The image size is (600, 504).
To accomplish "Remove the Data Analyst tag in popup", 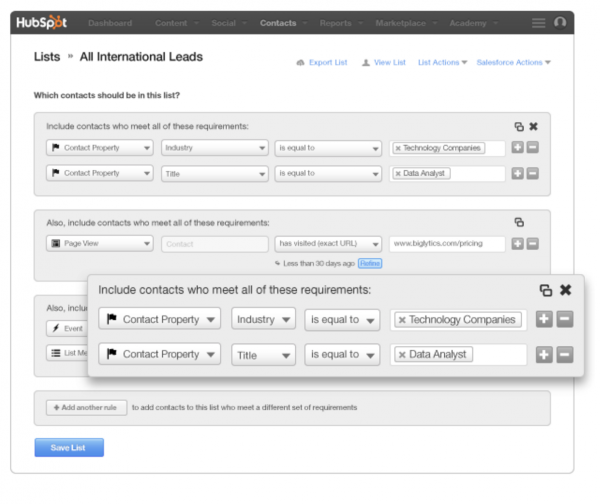I will pos(402,355).
